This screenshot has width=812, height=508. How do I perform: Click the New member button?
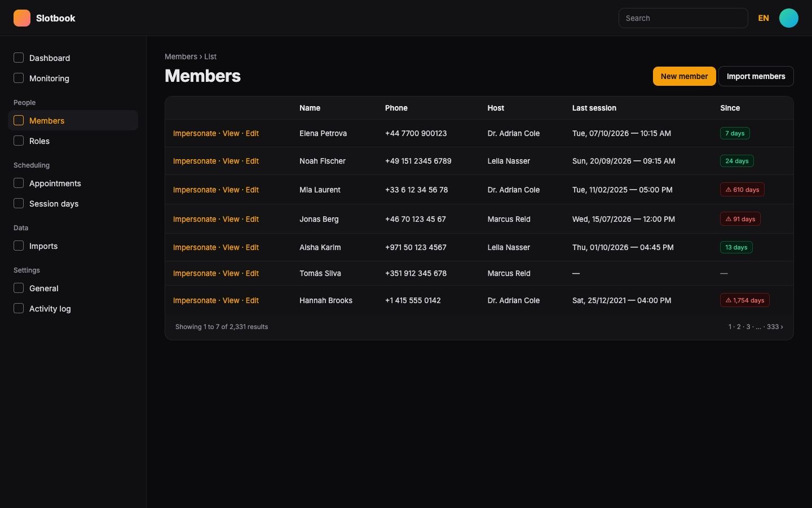pos(684,76)
